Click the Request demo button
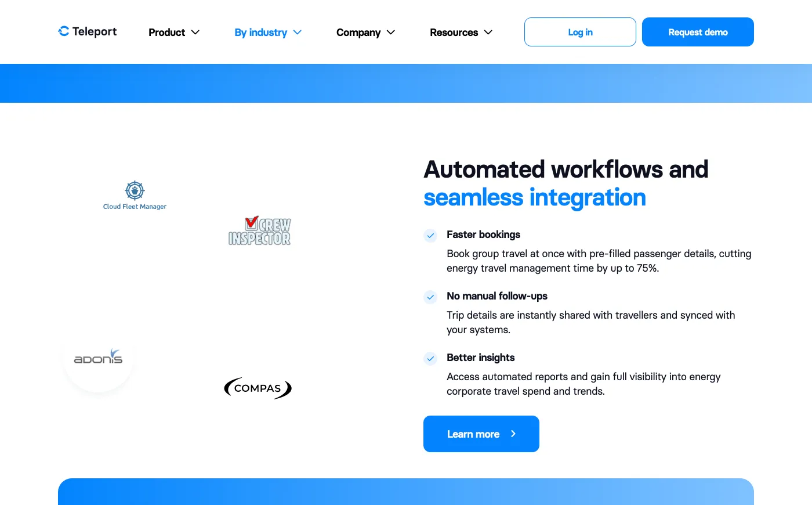Screen dimensions: 812x505 point(698,32)
